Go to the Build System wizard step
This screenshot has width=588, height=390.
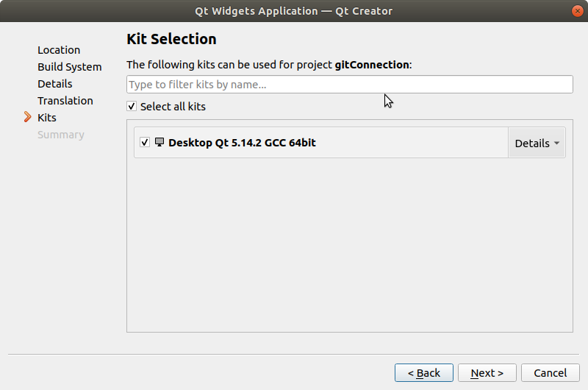pyautogui.click(x=70, y=67)
